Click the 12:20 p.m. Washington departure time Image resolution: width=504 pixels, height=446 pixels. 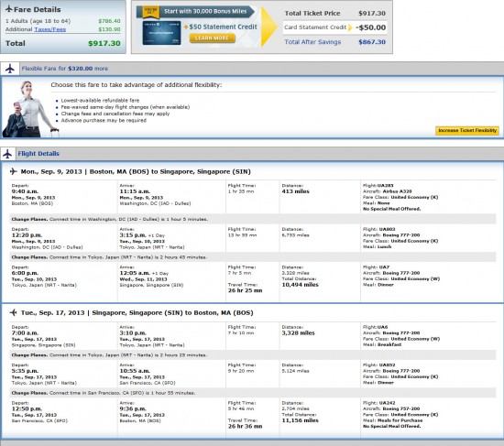click(27, 235)
